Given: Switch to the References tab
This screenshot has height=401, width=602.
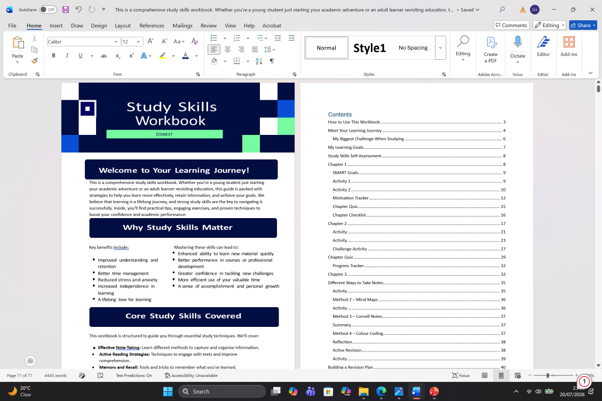Looking at the screenshot, I should point(152,25).
